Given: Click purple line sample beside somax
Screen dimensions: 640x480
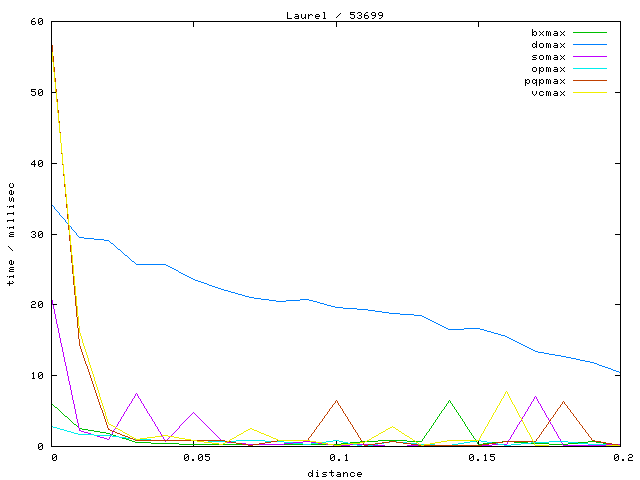Looking at the screenshot, I should [590, 57].
